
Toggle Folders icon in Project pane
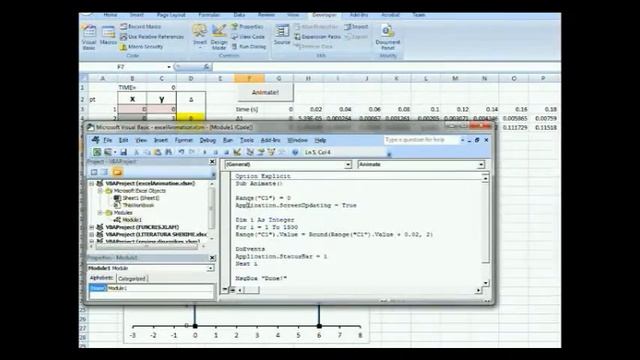[118, 172]
